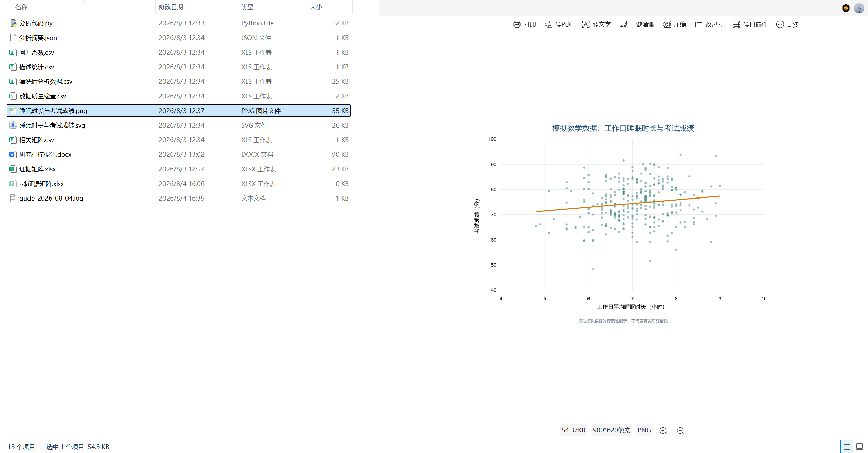
Task: Sort files by 名称 column header
Action: point(21,7)
